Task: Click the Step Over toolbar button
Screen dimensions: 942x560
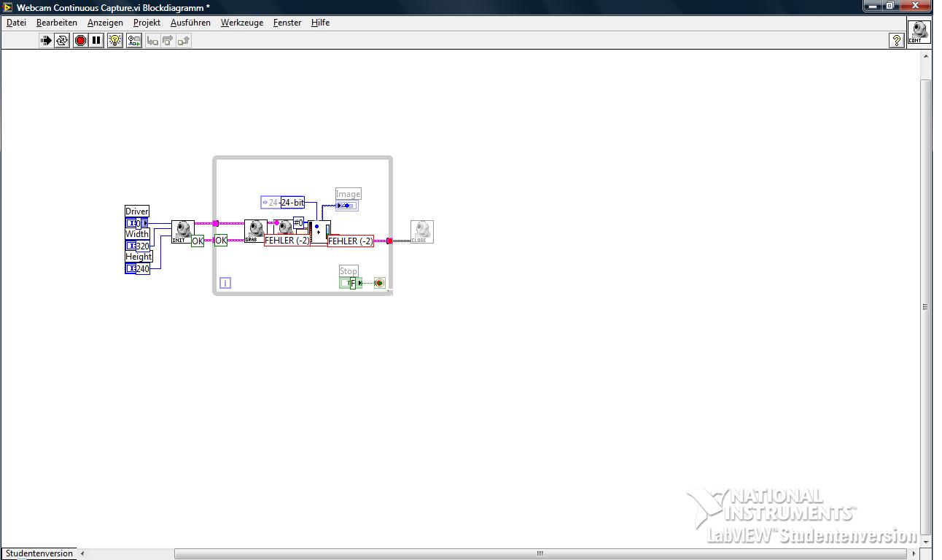Action: tap(168, 41)
